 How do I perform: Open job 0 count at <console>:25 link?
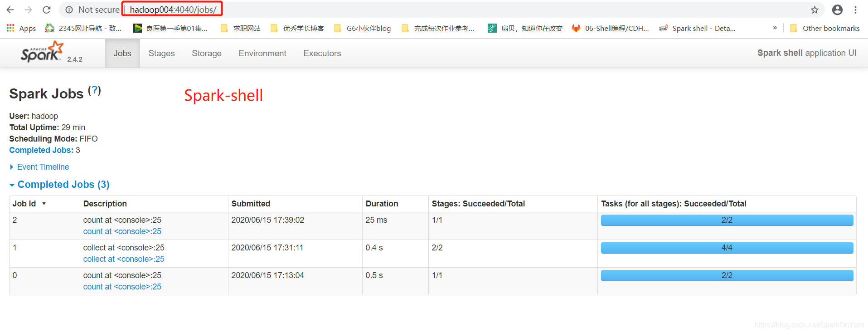pyautogui.click(x=122, y=287)
